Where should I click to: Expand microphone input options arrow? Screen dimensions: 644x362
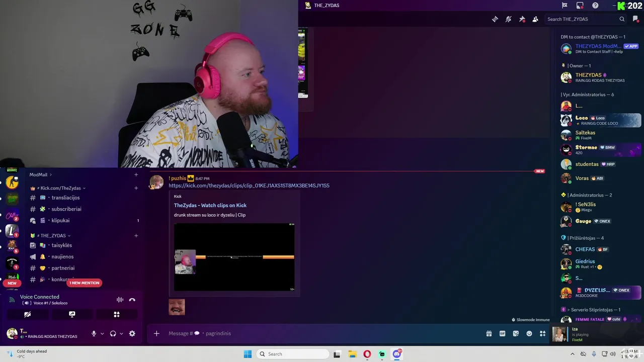[102, 333]
